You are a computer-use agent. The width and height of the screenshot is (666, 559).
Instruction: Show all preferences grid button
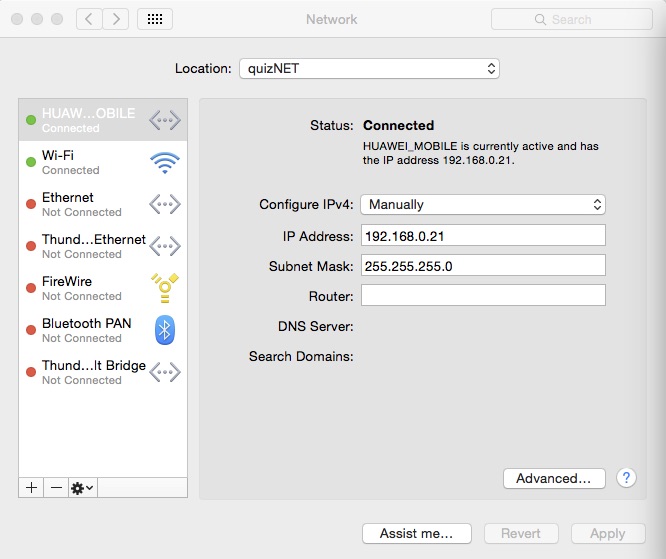(155, 19)
